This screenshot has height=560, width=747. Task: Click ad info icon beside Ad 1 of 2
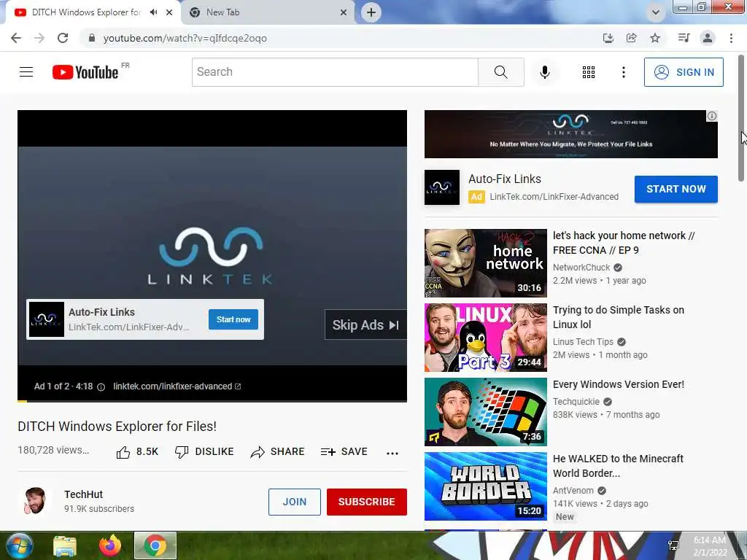(101, 386)
